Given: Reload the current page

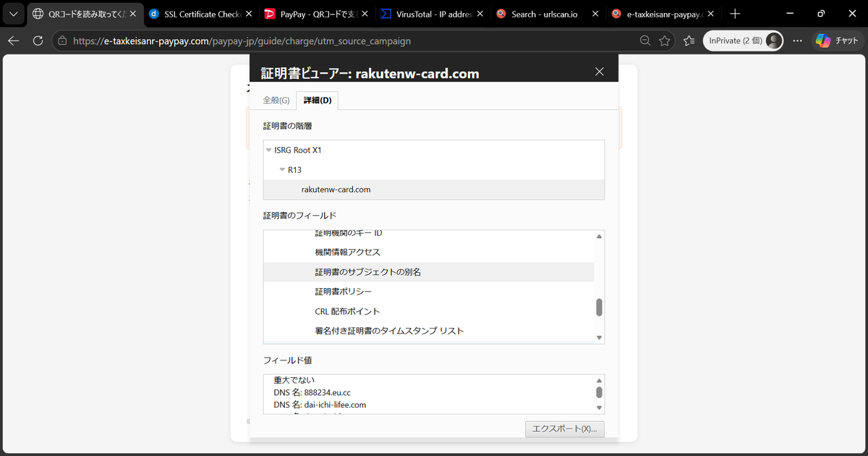Looking at the screenshot, I should (x=38, y=41).
